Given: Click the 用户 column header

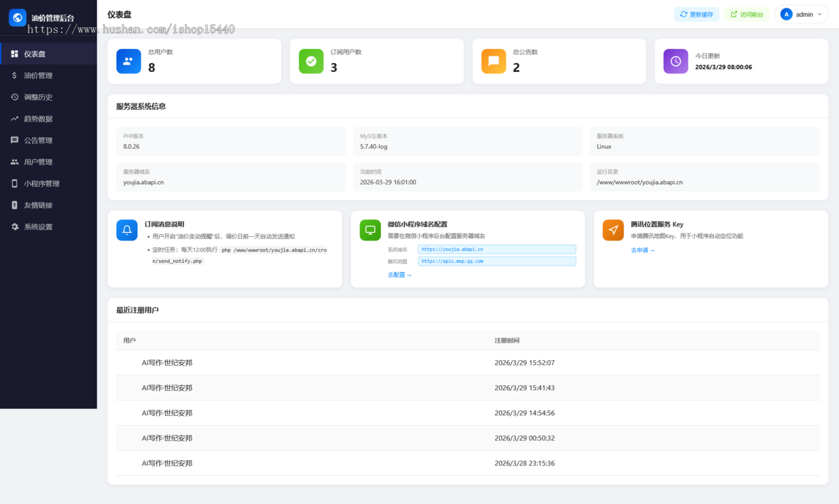Looking at the screenshot, I should pyautogui.click(x=129, y=340).
